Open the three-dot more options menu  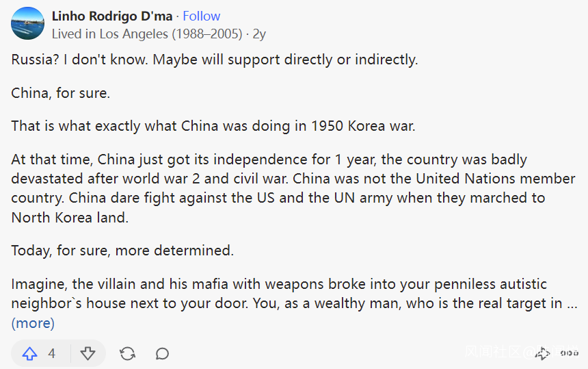click(x=568, y=353)
